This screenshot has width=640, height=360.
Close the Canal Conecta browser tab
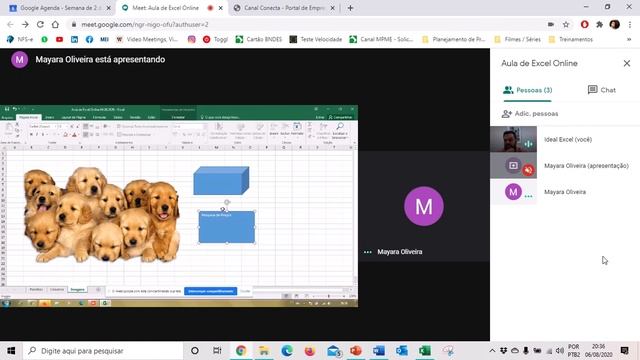[x=332, y=8]
